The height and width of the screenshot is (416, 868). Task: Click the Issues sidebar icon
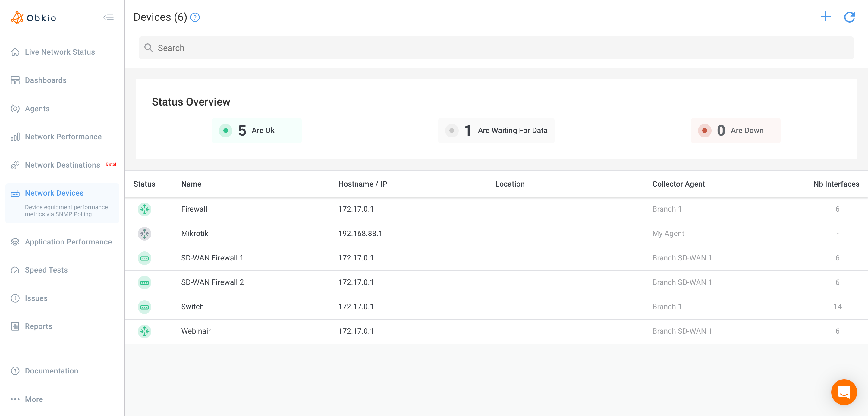pyautogui.click(x=15, y=298)
